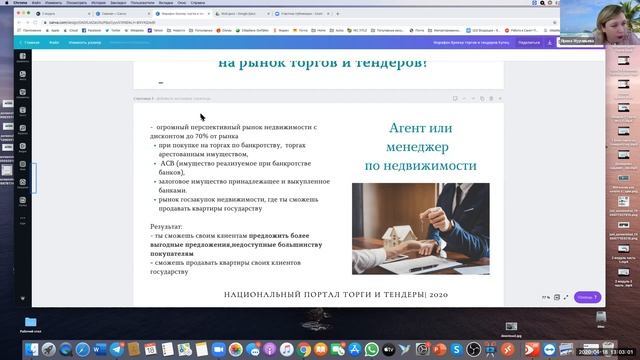Click the page title field above the slide
The image size is (640, 360).
point(184,99)
